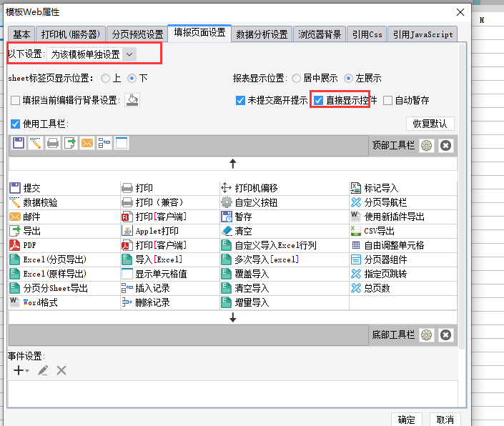This screenshot has width=504, height=426.
Task: Choose 居中展示 report position
Action: pyautogui.click(x=297, y=79)
